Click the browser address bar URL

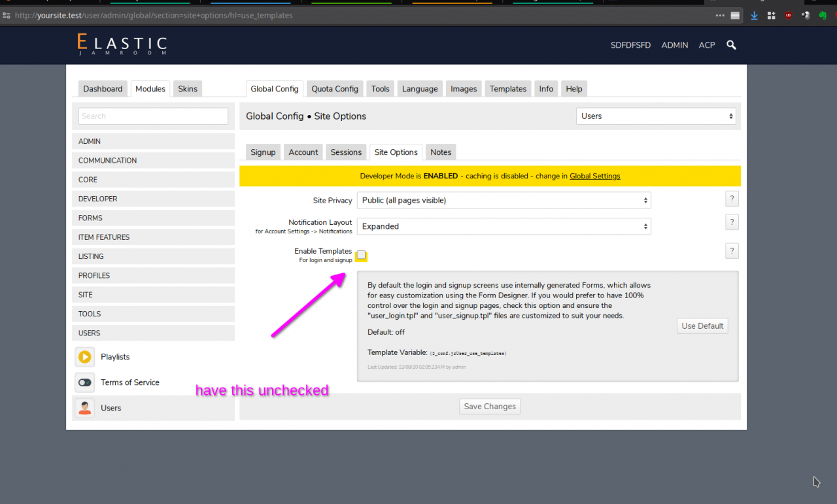(154, 15)
